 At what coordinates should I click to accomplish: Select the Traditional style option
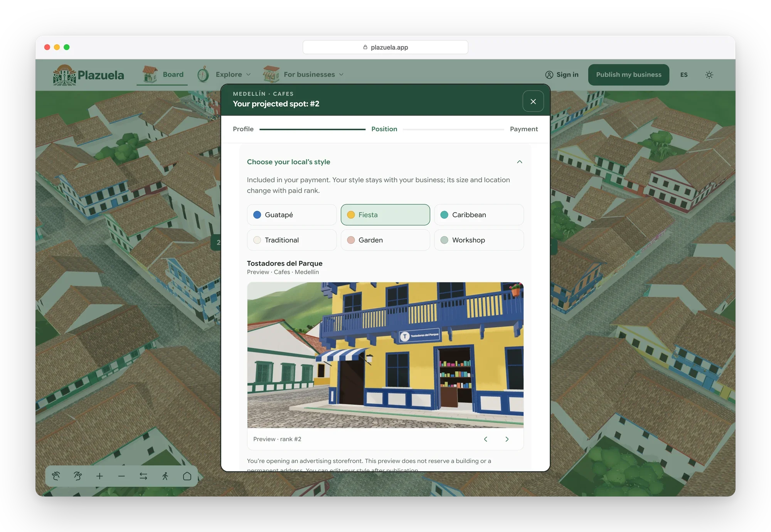tap(292, 240)
